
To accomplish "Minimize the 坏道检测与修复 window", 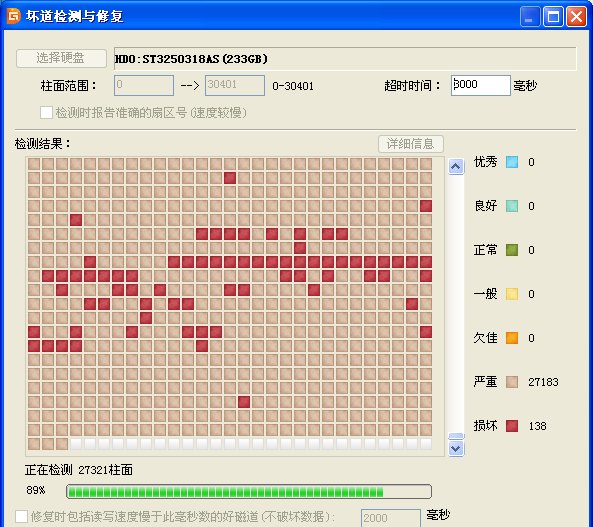I will [530, 16].
